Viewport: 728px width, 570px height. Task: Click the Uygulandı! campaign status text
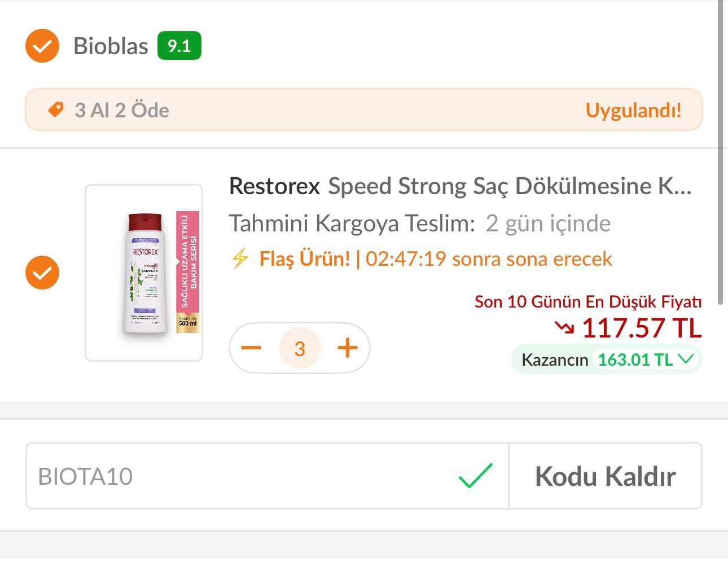coord(633,110)
